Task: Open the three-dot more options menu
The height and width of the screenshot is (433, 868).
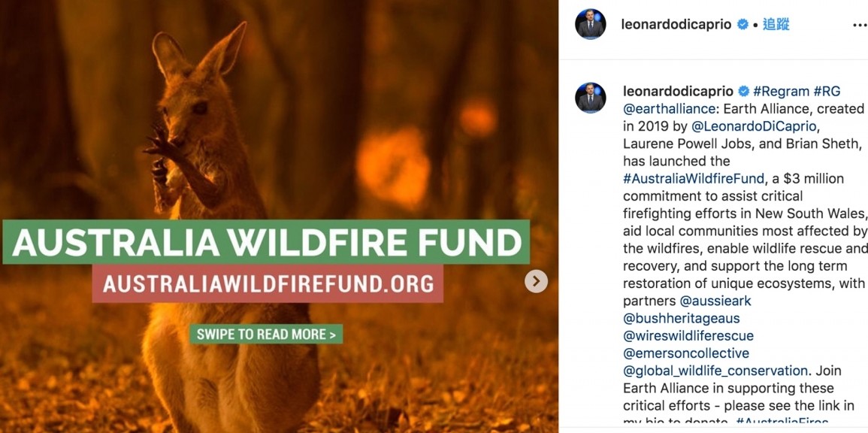Action: [x=860, y=25]
